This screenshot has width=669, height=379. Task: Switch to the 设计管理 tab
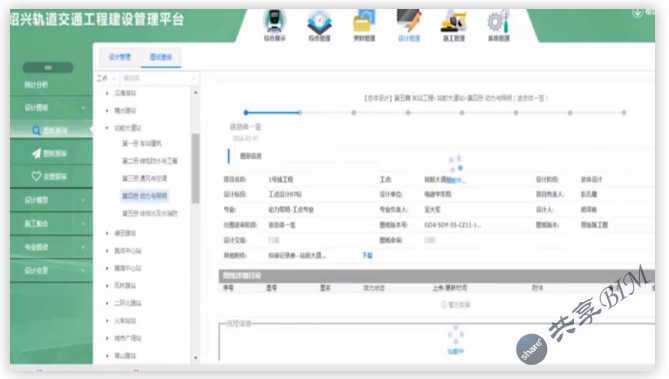pyautogui.click(x=120, y=57)
